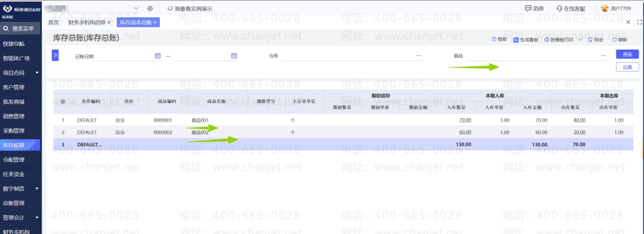Click AI 生成看板 button

pos(526,39)
